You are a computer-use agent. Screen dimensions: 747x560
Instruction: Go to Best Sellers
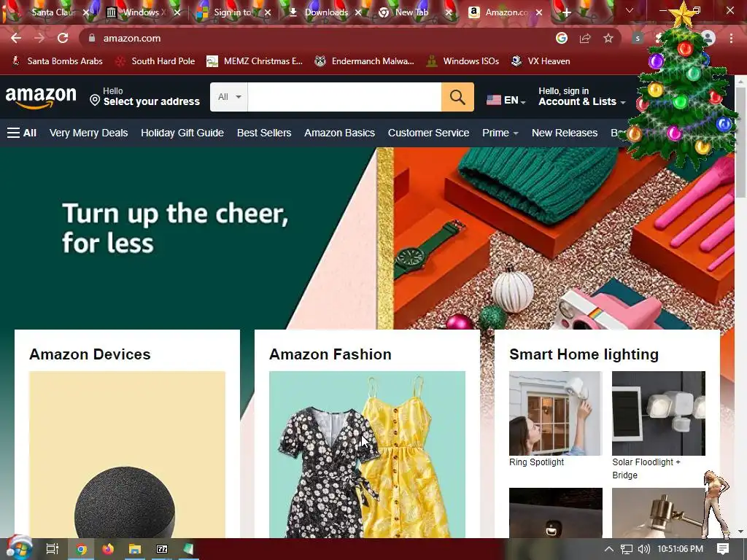(264, 133)
